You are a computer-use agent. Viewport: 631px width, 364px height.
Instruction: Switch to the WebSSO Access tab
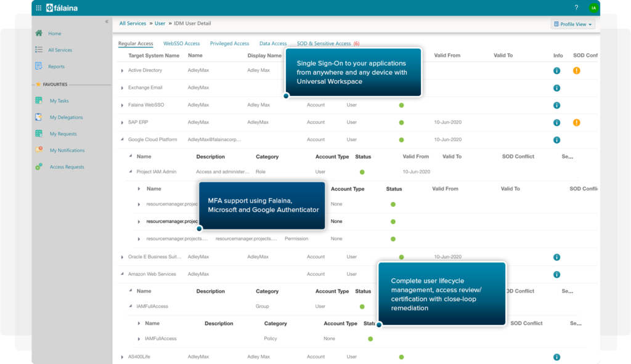tap(182, 44)
